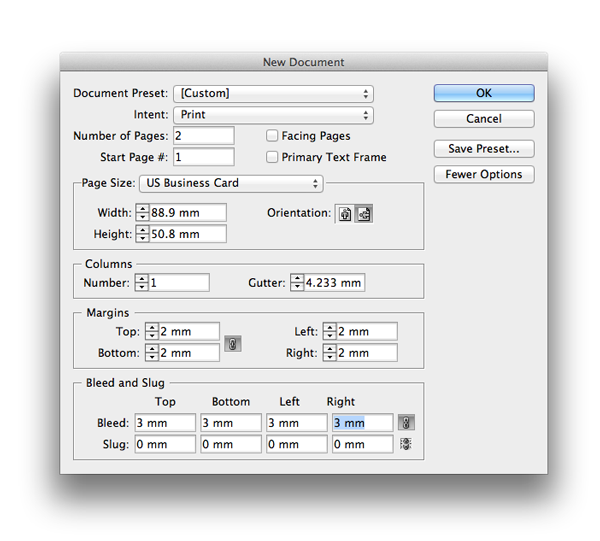Screen dimensions: 600x541
Task: Click the Fewer Options button
Action: coord(484,174)
